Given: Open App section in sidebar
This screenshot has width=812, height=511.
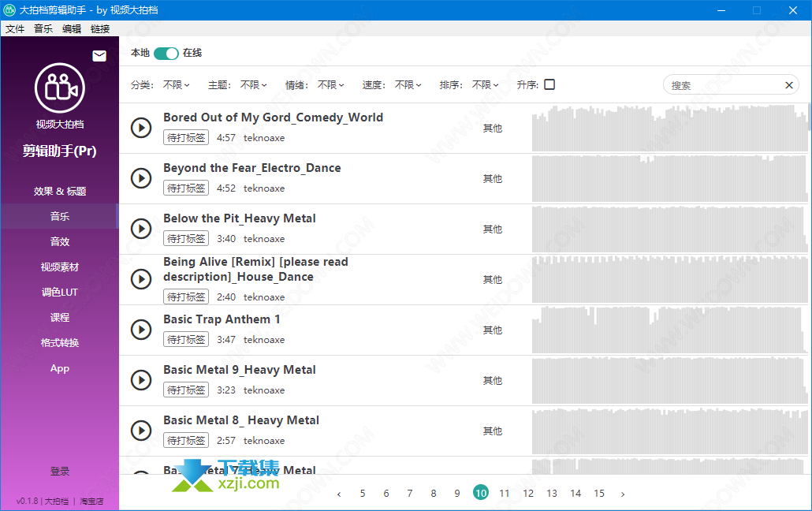Looking at the screenshot, I should 60,368.
